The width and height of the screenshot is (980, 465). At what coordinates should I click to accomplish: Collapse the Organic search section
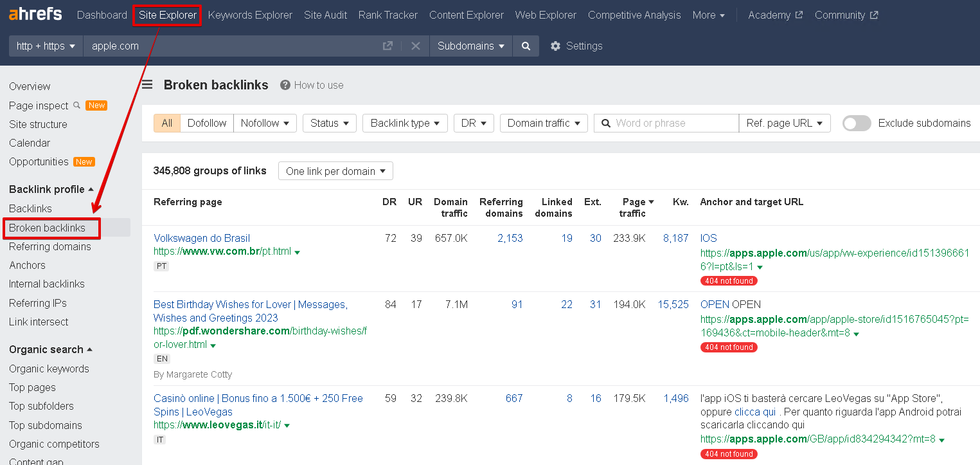click(x=51, y=349)
